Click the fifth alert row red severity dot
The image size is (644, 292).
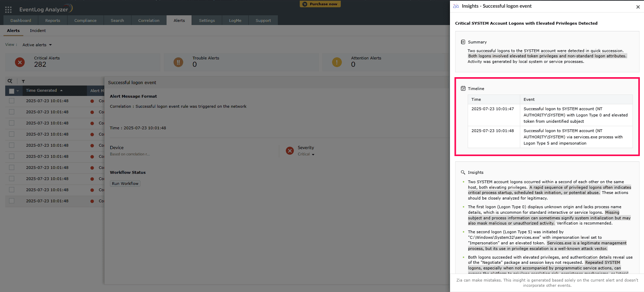pyautogui.click(x=92, y=146)
